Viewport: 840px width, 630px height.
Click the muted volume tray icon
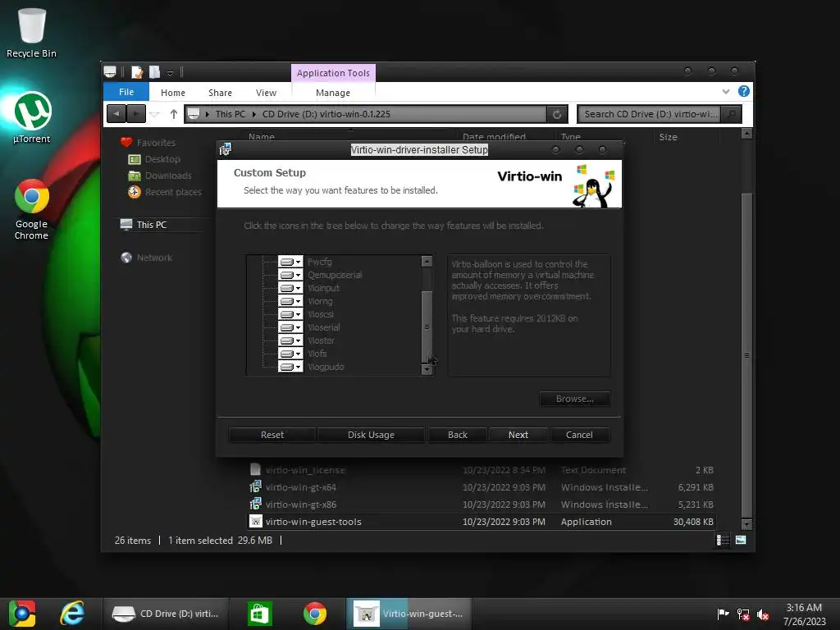click(763, 614)
